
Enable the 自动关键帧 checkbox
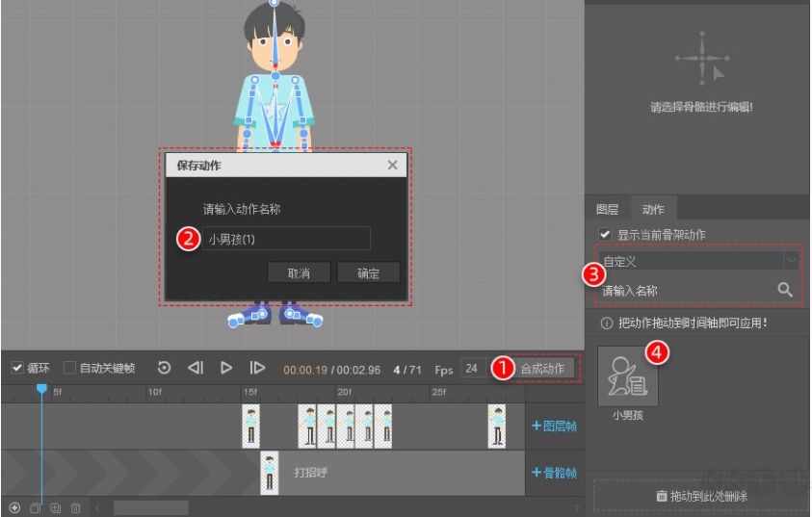69,368
